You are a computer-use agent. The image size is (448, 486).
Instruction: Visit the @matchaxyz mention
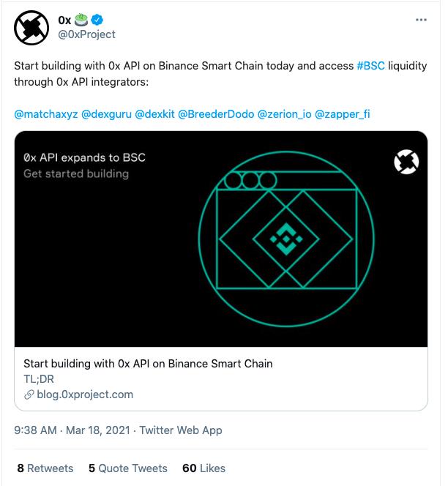[45, 114]
